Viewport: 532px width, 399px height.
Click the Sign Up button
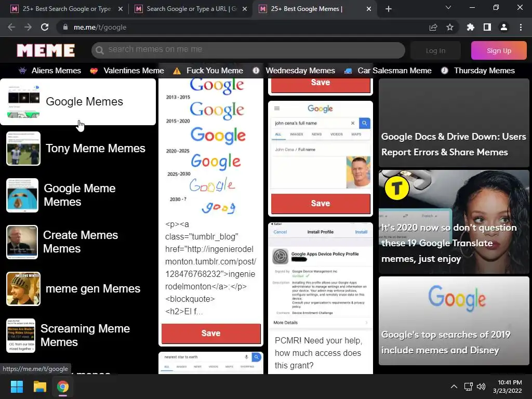pyautogui.click(x=499, y=50)
